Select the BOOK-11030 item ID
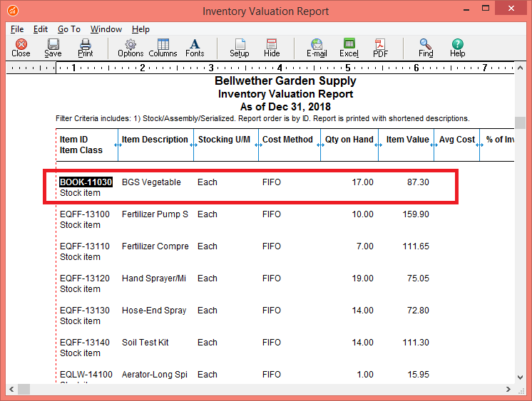Screen dimensions: 532x401 click(x=86, y=182)
